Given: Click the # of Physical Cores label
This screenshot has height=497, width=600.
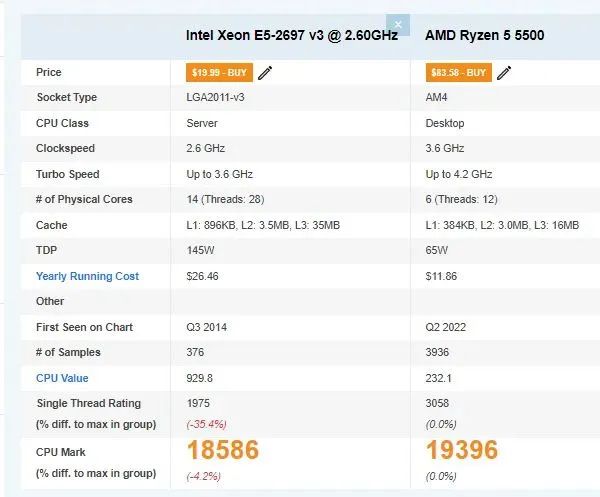Looking at the screenshot, I should click(84, 199).
